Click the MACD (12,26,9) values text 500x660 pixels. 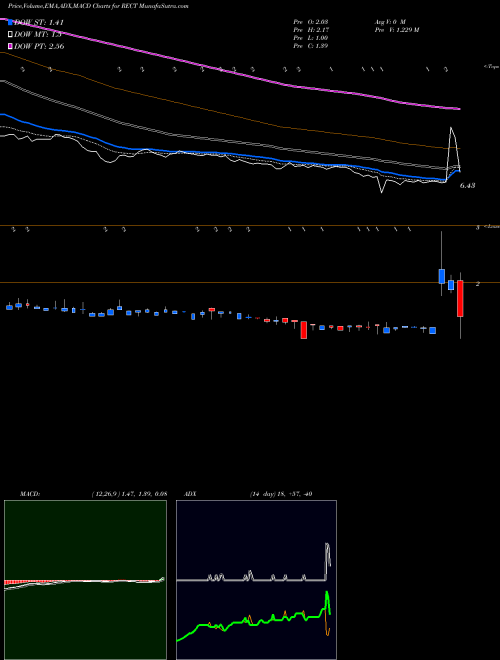(129, 494)
